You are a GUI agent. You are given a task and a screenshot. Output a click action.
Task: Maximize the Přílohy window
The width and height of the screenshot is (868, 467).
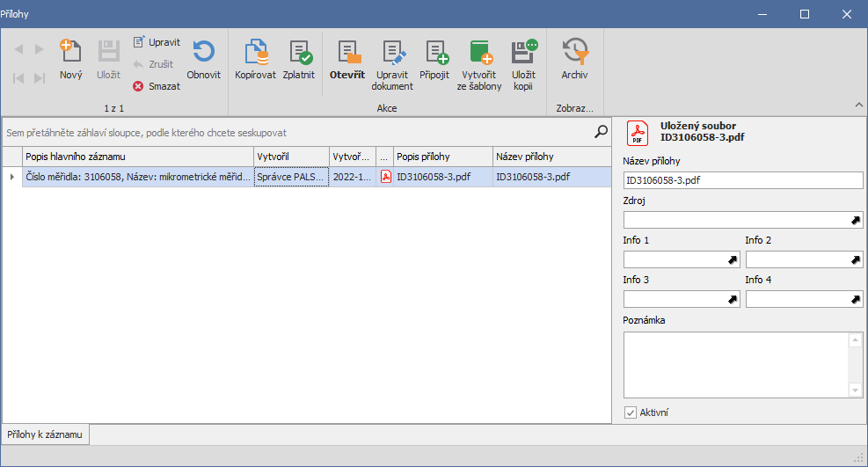pyautogui.click(x=805, y=14)
